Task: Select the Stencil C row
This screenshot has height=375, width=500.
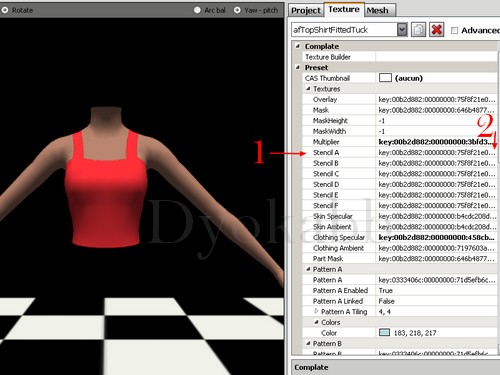Action: [x=400, y=174]
